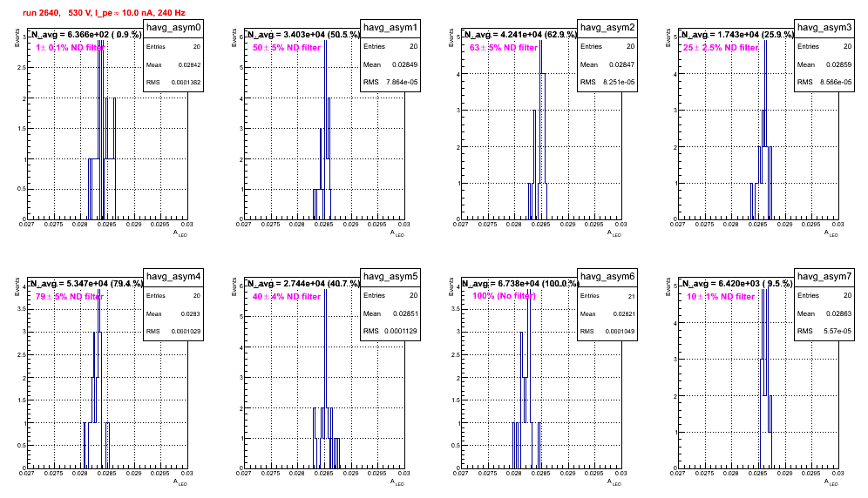
Task: Click RMS 0.0001129 in havg_asym5 stats
Action: coord(390,331)
